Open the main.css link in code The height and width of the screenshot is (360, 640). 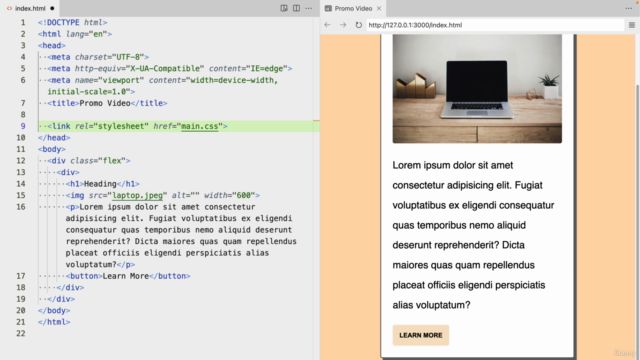coord(200,126)
